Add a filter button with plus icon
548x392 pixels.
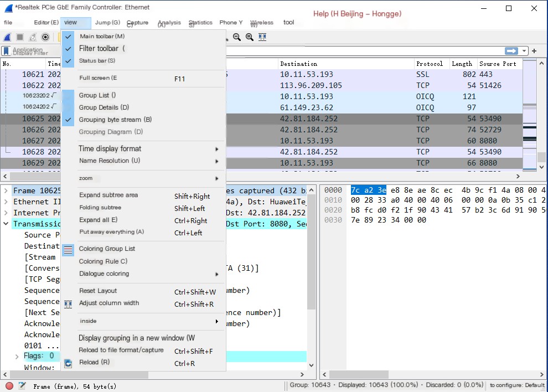(534, 51)
